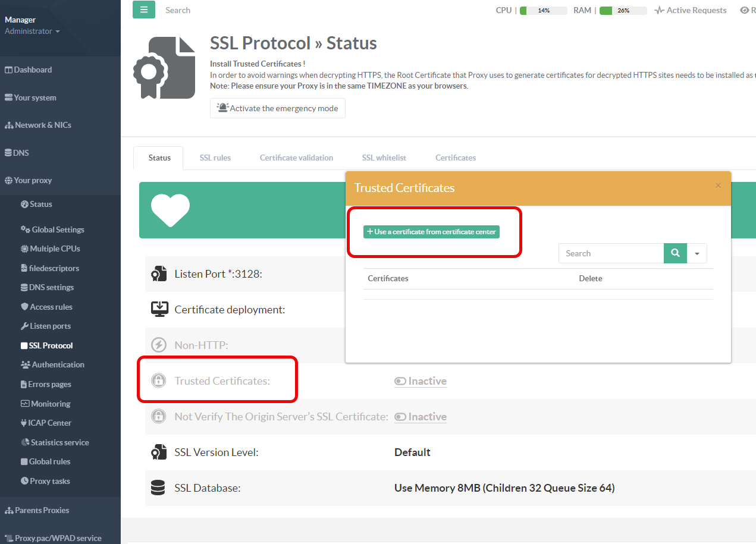Click the SSL Version Level icon
The width and height of the screenshot is (756, 544).
point(158,452)
